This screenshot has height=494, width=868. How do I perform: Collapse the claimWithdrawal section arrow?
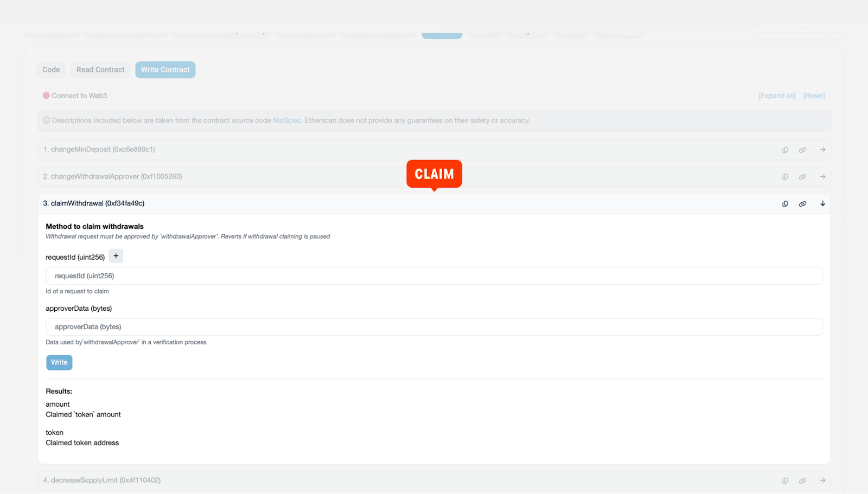pyautogui.click(x=822, y=204)
